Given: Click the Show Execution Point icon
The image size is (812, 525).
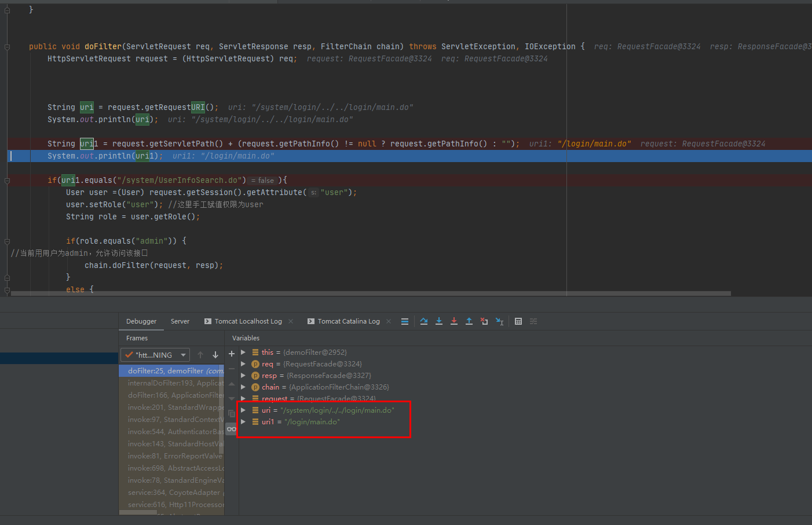Looking at the screenshot, I should 405,321.
